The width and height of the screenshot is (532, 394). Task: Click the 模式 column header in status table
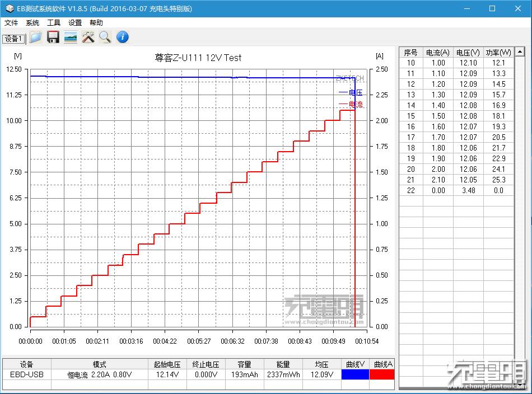[100, 364]
